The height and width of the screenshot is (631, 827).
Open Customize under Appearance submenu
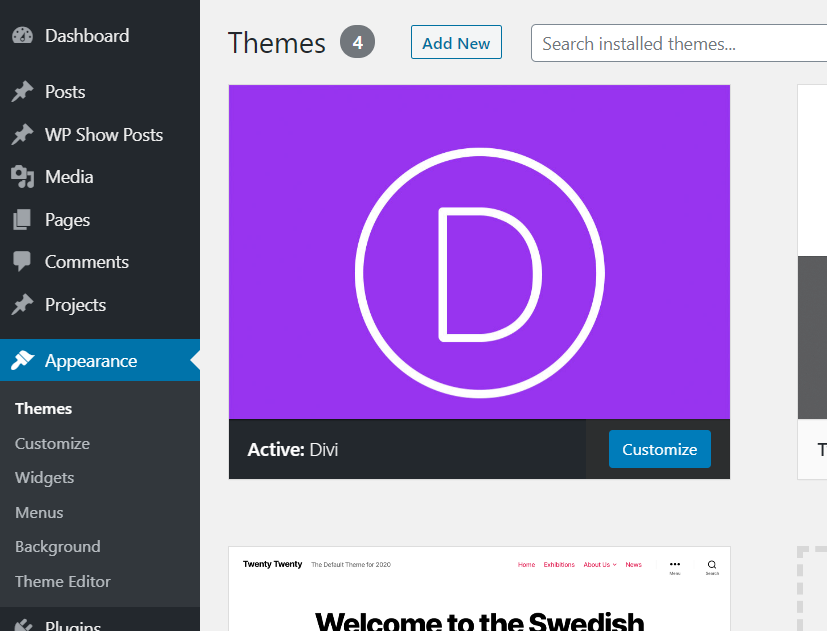coord(52,444)
